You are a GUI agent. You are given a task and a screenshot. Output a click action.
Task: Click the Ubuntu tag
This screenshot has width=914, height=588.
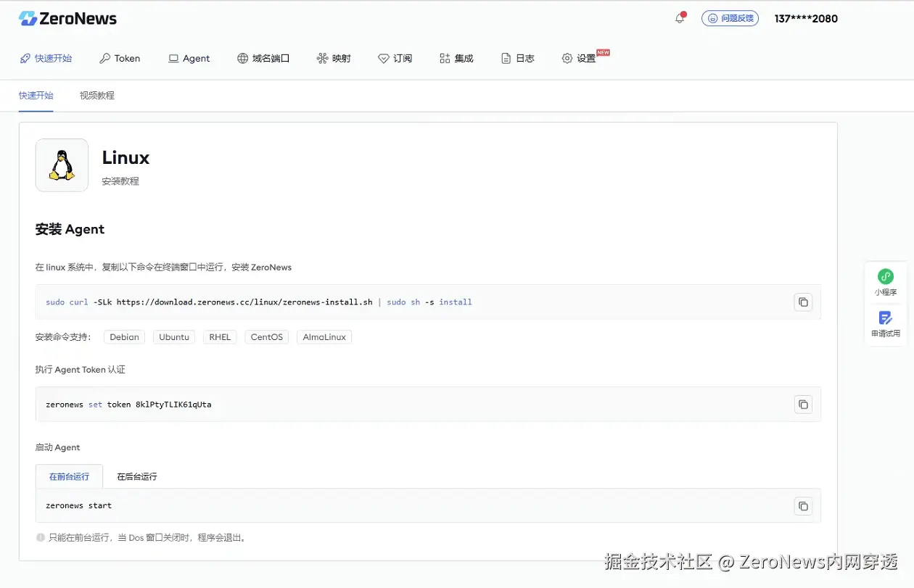(x=174, y=337)
